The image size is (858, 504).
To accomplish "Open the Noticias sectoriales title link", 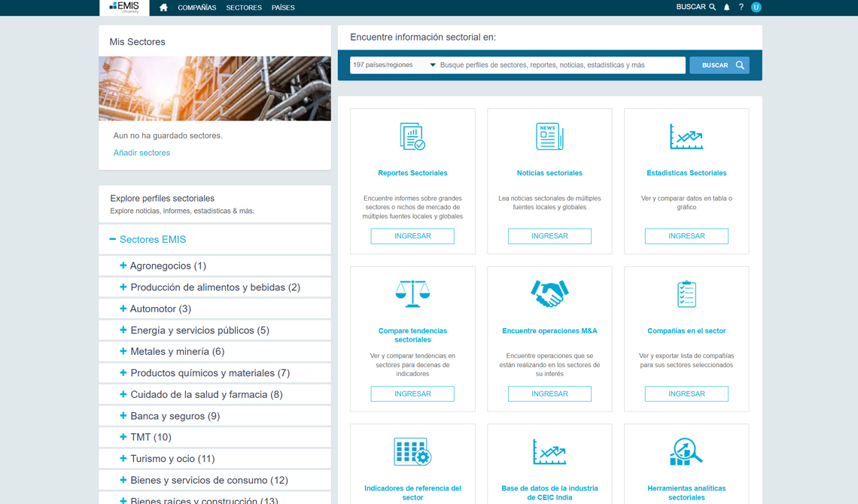I will (549, 173).
